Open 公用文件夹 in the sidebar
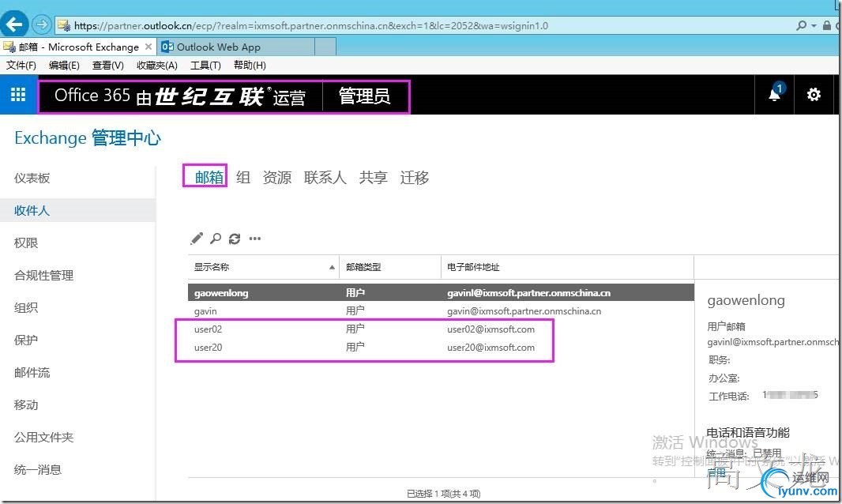This screenshot has width=842, height=504. 44,438
